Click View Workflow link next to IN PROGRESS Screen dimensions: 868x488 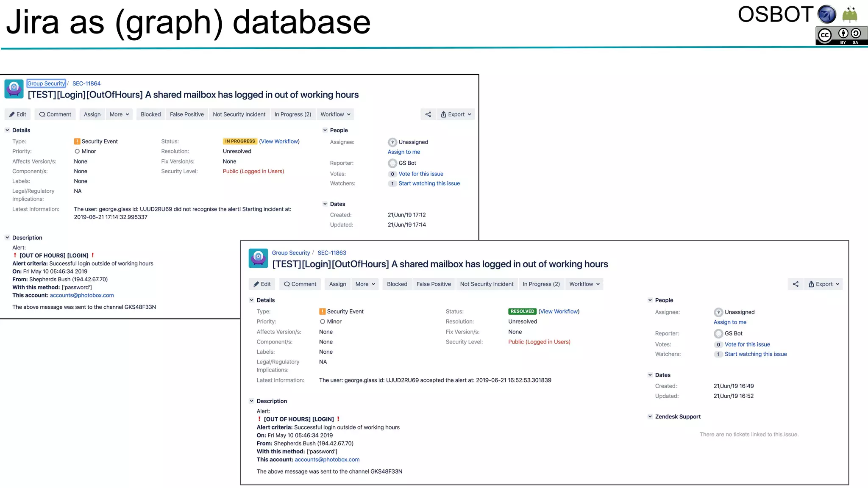pos(279,141)
